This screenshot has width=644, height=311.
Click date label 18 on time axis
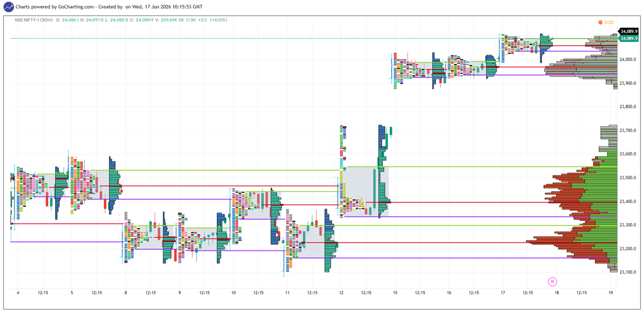(557, 293)
